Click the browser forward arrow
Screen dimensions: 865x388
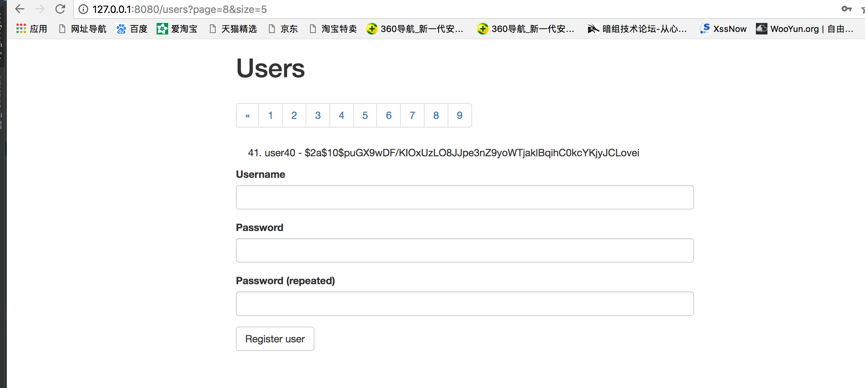pos(40,9)
